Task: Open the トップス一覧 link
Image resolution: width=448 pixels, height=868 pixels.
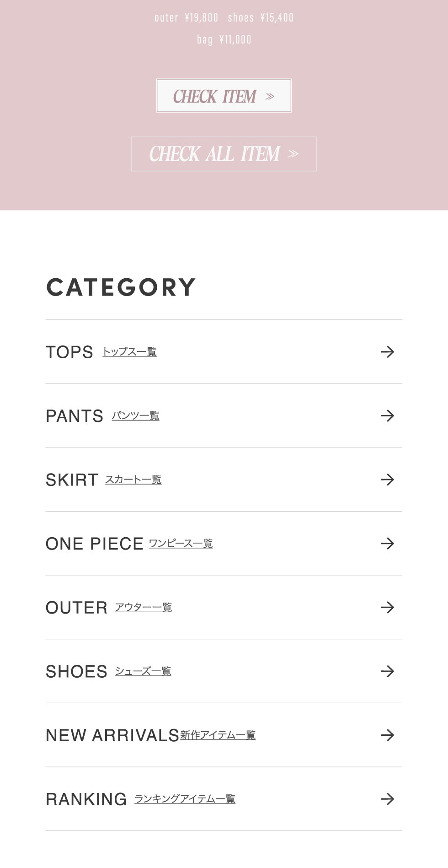Action: [x=129, y=352]
